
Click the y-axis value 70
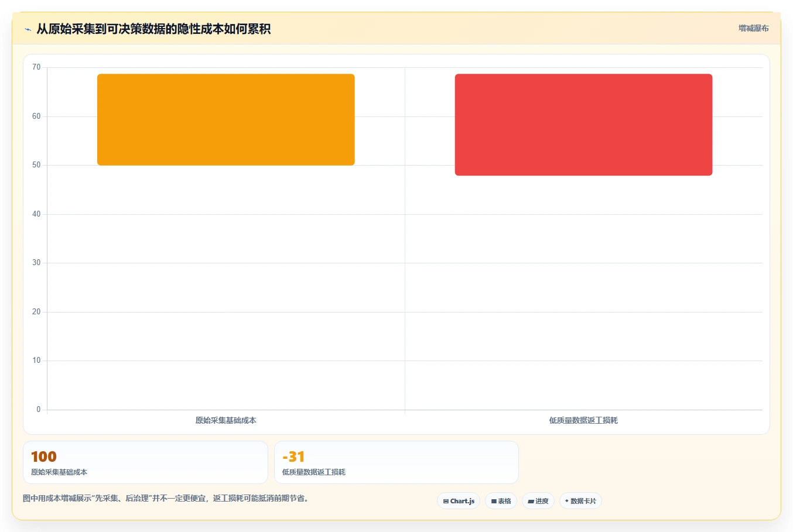[x=36, y=67]
